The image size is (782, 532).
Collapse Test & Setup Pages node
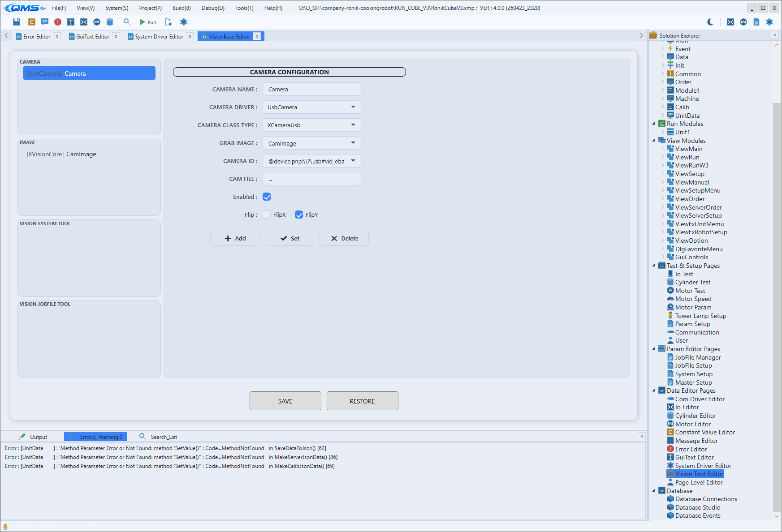[654, 266]
